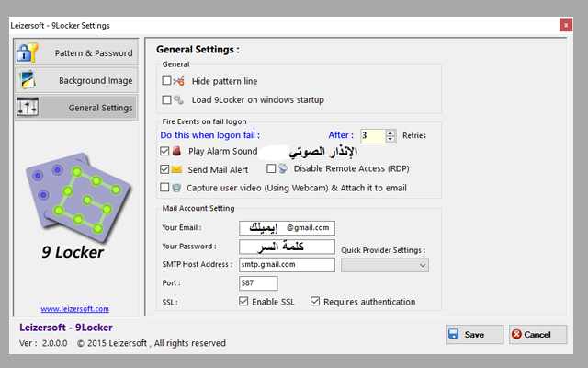This screenshot has height=368, width=588.
Task: Switch to the Background Image tab
Action: click(76, 80)
